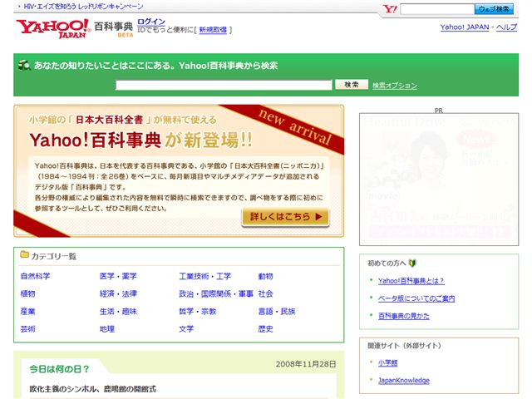Image resolution: width=532 pixels, height=399 pixels.
Task: Open 検索オプション link
Action: pos(395,86)
